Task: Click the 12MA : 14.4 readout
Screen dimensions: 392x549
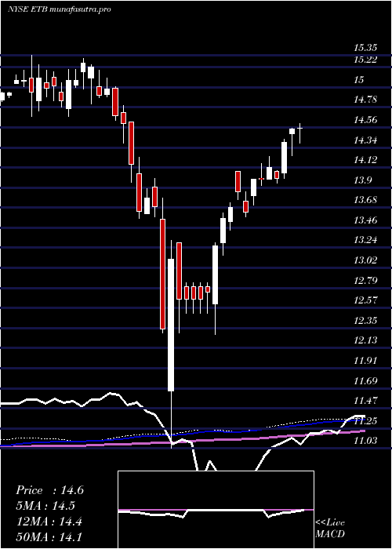Action: pyautogui.click(x=49, y=522)
